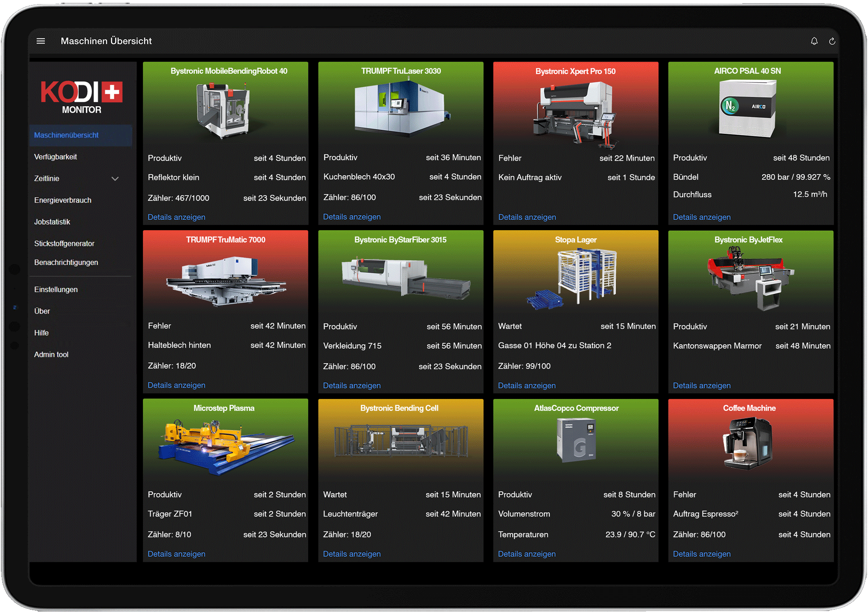
Task: Click the TRUMPF TruMatic 7000 title
Action: [x=226, y=240]
